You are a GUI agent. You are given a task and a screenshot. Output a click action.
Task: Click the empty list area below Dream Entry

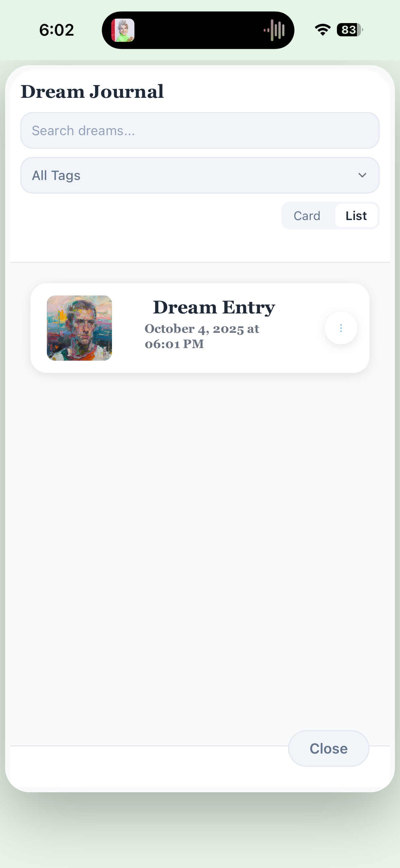pyautogui.click(x=200, y=543)
